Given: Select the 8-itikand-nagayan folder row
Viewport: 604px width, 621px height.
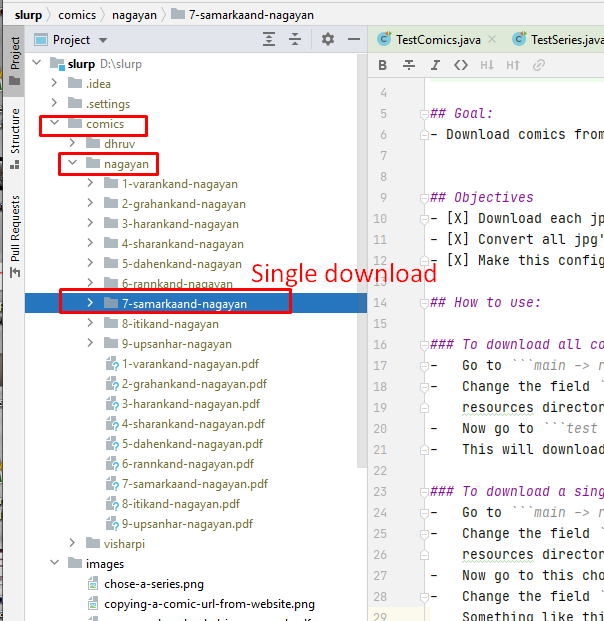Looking at the screenshot, I should click(x=196, y=324).
